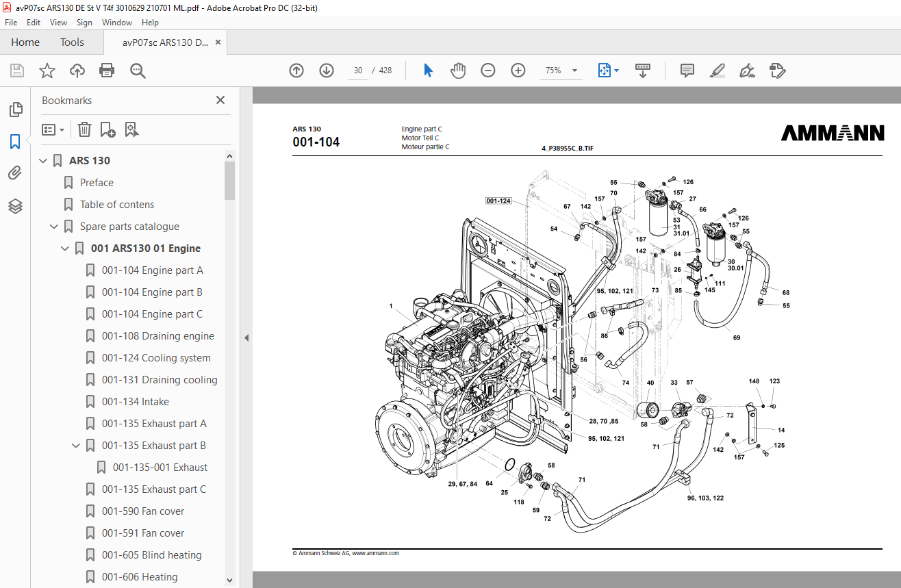Delete selected bookmark with trash icon
Screen dimensions: 901x588
[x=84, y=129]
